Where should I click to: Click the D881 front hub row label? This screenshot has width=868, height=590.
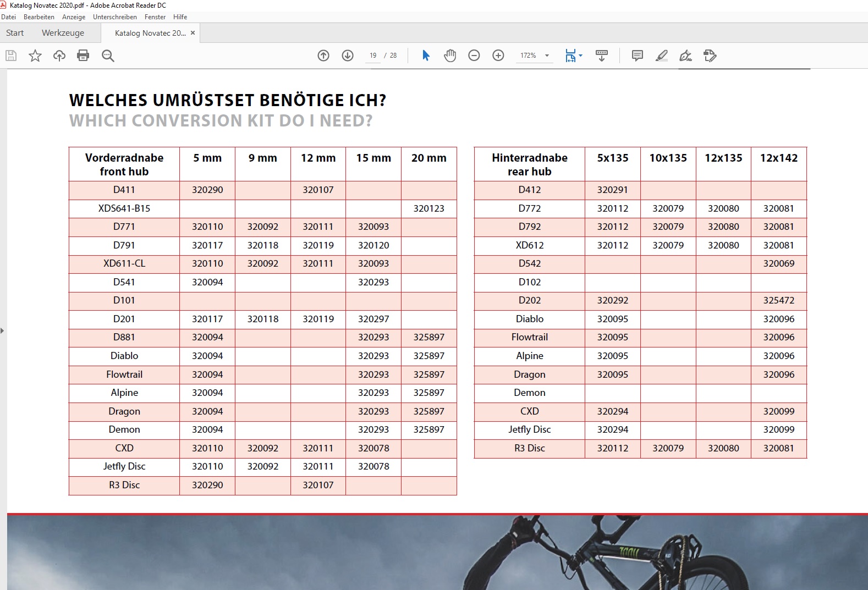pyautogui.click(x=124, y=337)
